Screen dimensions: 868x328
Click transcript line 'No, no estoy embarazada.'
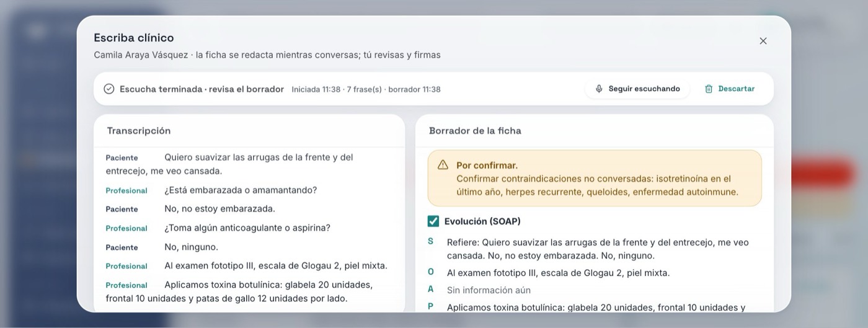click(219, 209)
